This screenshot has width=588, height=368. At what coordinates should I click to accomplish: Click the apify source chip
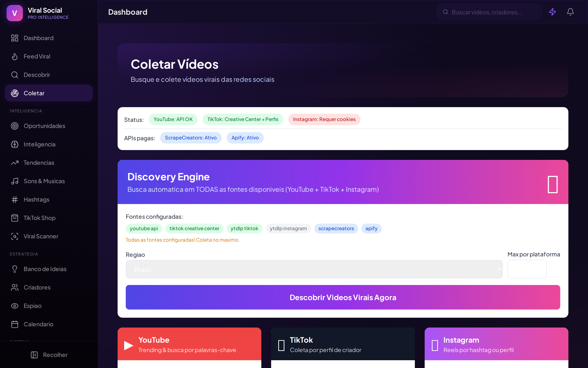[x=371, y=229]
